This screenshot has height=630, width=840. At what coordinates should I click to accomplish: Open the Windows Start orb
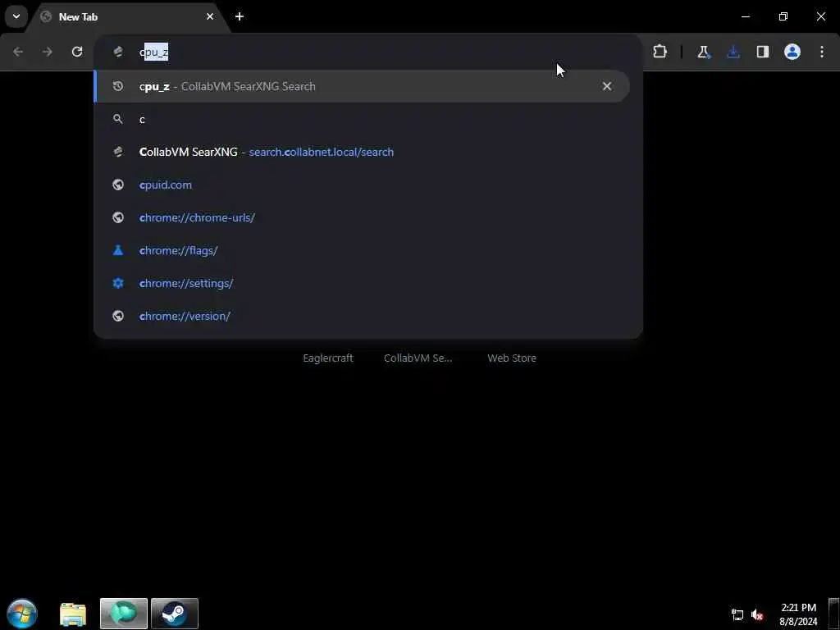click(x=22, y=614)
